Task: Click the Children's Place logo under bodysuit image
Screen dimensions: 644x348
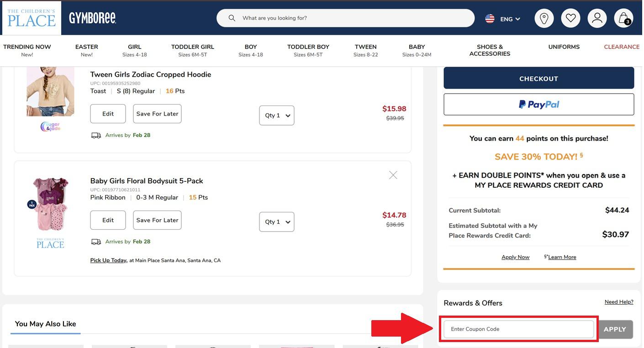Action: click(50, 243)
